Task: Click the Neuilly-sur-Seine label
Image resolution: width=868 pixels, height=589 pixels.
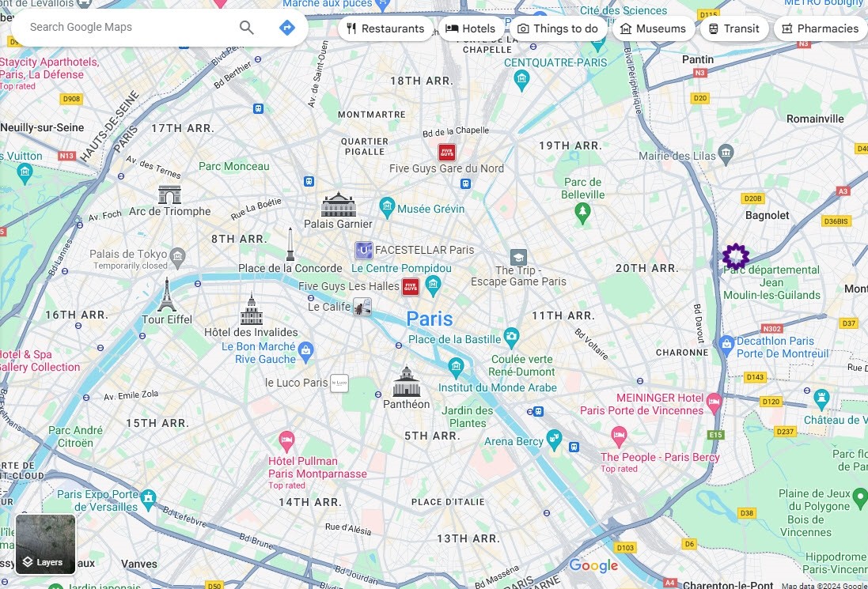Action: (x=42, y=127)
